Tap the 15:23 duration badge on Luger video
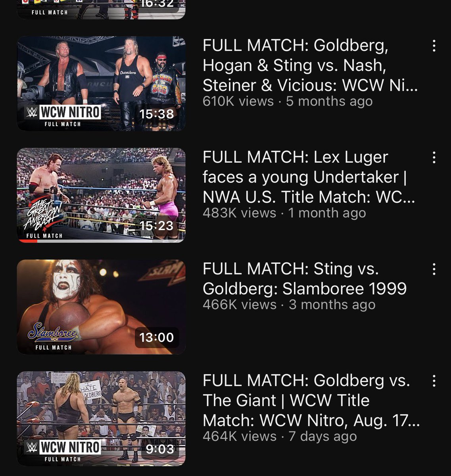The height and width of the screenshot is (476, 451). coord(157,226)
